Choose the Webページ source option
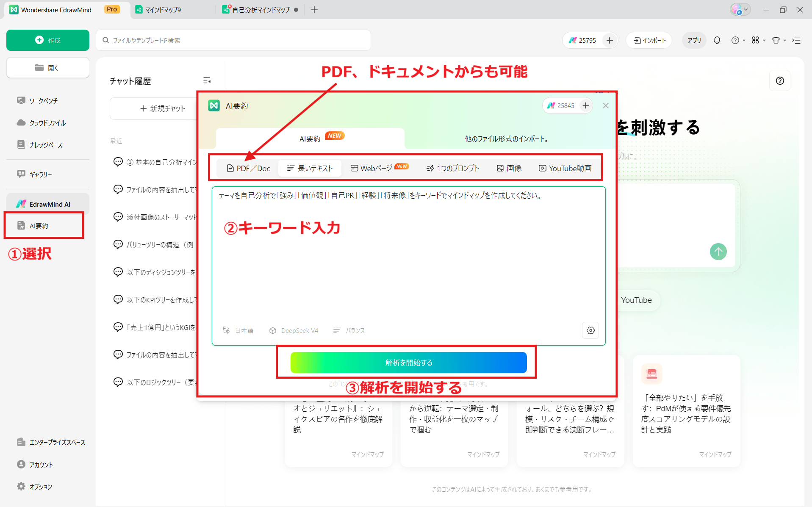 pos(379,168)
